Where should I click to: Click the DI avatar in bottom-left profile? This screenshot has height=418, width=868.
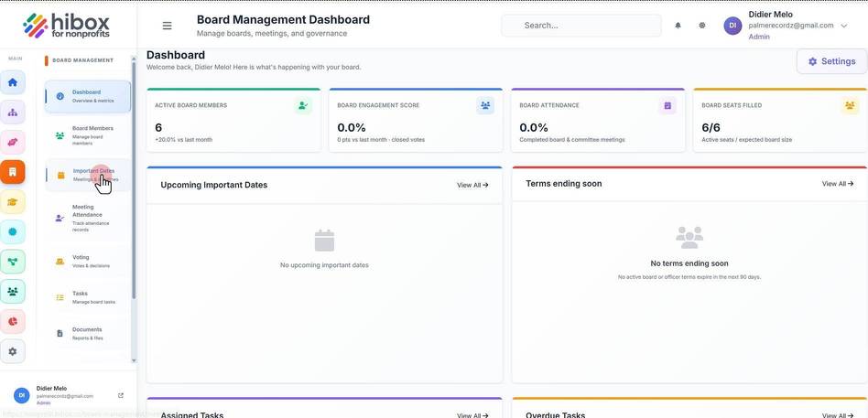(22, 395)
